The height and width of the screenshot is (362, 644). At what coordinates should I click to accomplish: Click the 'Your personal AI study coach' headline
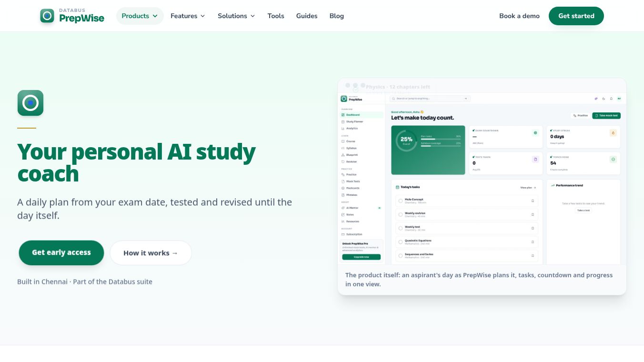136,163
